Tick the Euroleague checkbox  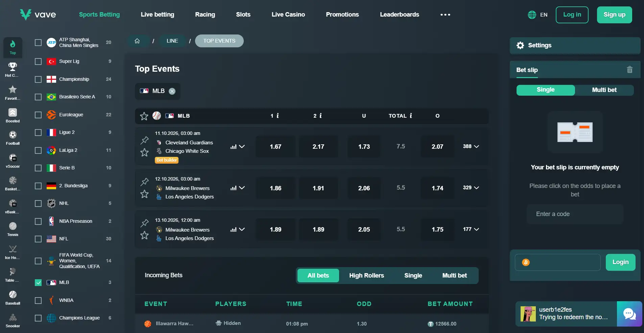38,115
